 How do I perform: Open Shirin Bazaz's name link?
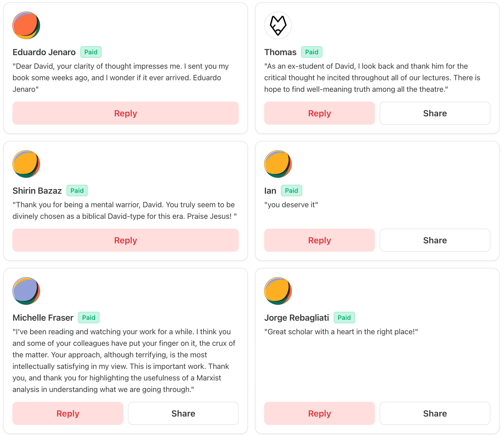point(37,191)
